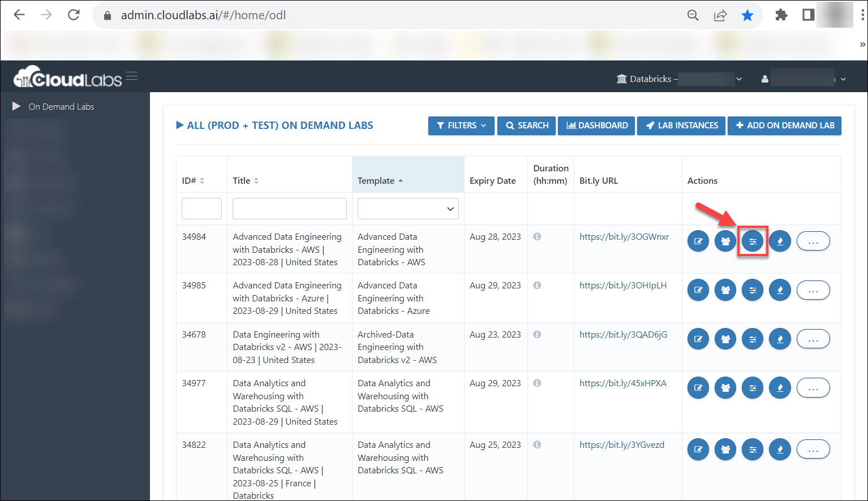Open settings sliders icon for lab 34984
868x501 pixels.
753,241
